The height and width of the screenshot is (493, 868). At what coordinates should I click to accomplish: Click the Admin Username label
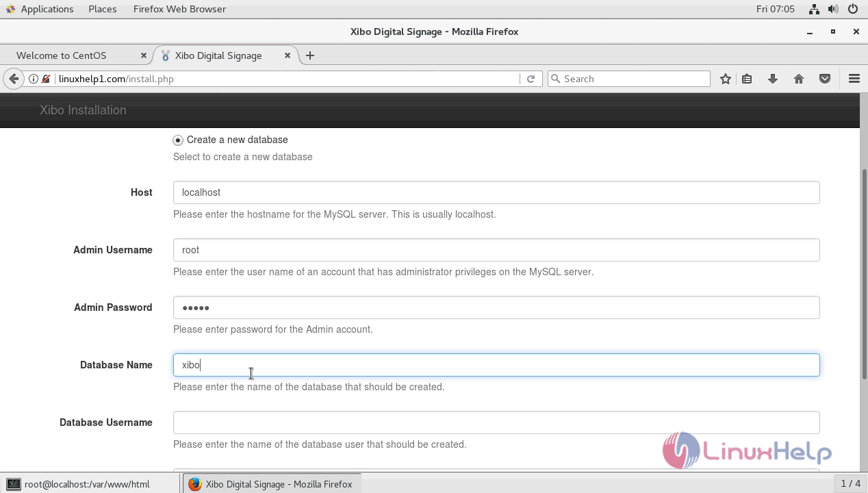[113, 250]
